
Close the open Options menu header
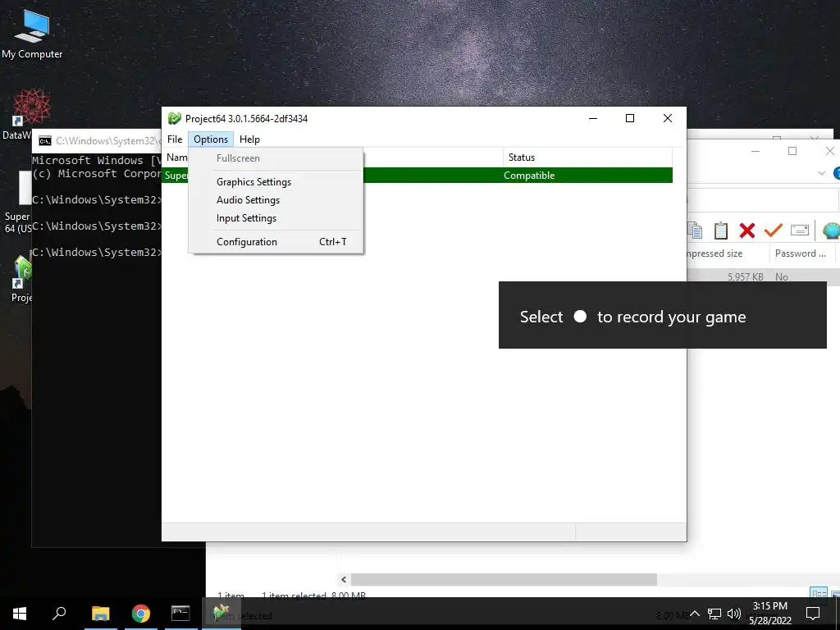[x=211, y=139]
